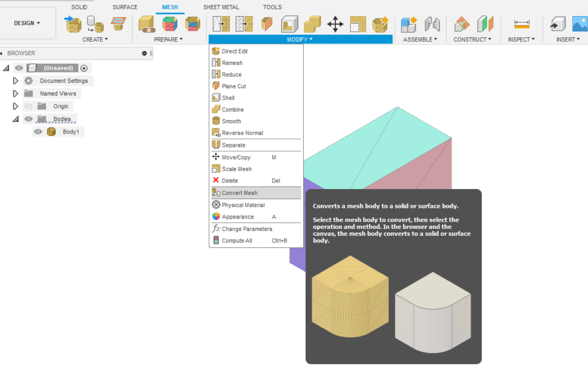The image size is (588, 380).
Task: Open the Measure tool under Inspect
Action: pos(521,24)
